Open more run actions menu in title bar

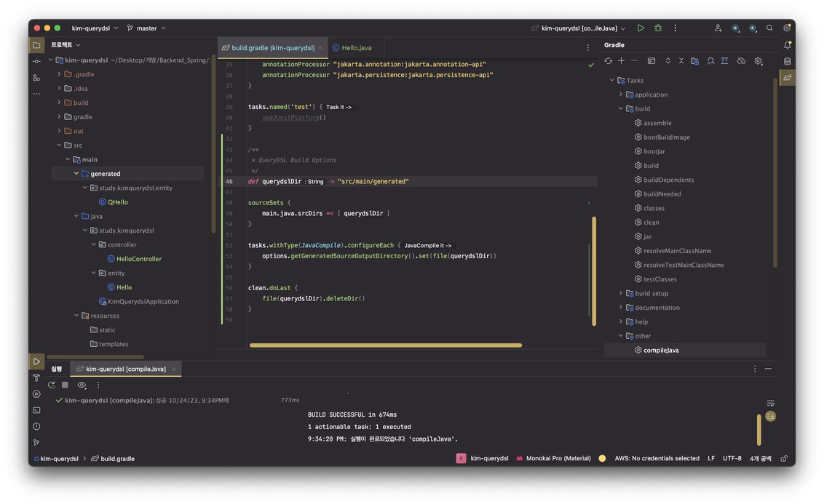[x=675, y=28]
